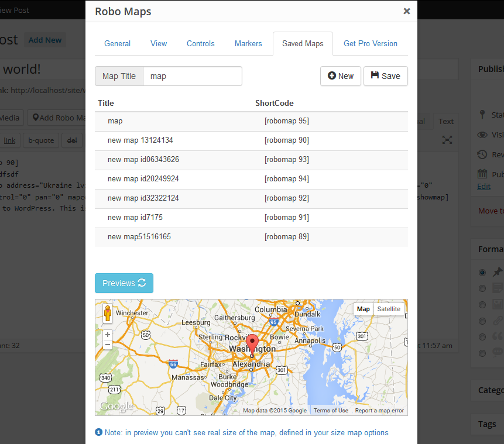The width and height of the screenshot is (504, 444).
Task: Switch preview to Map view
Action: [x=363, y=309]
